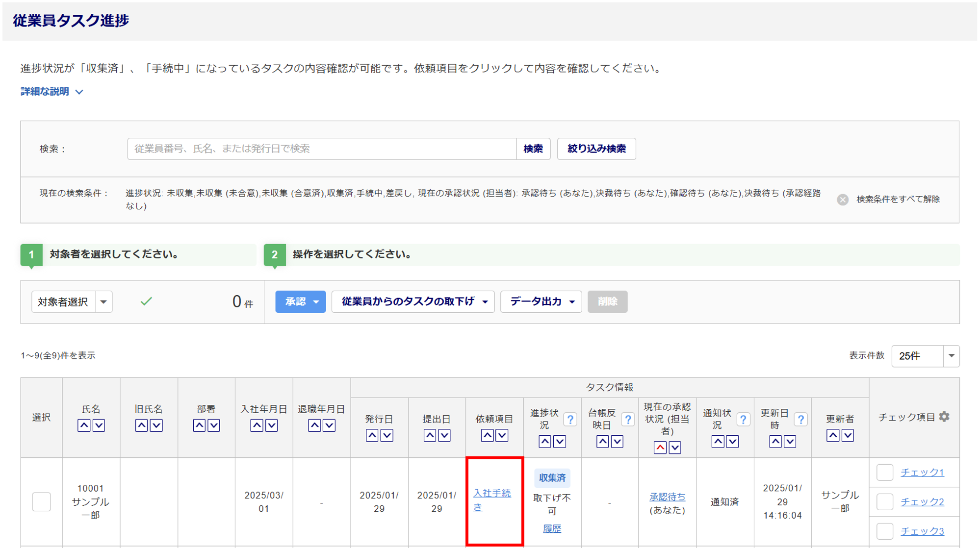Sort 提出日 column descending

[444, 435]
